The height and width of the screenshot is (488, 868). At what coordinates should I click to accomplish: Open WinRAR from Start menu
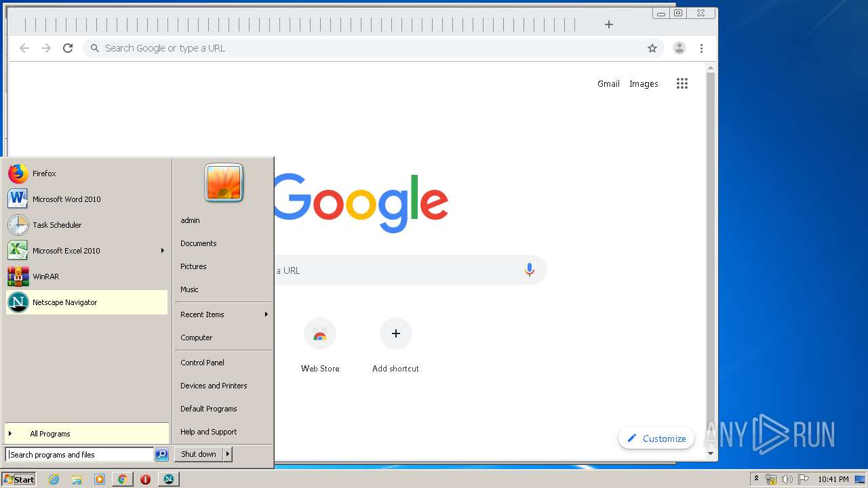[x=87, y=277]
